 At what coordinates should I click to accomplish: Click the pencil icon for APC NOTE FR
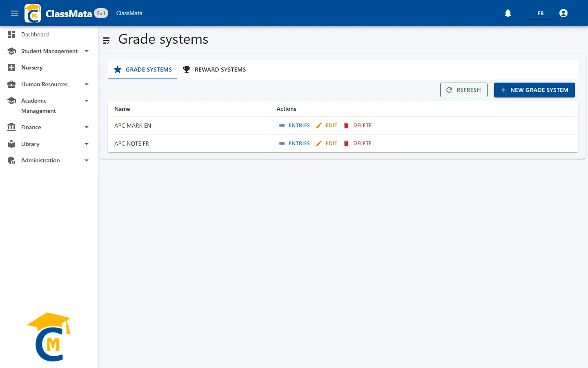pos(319,144)
